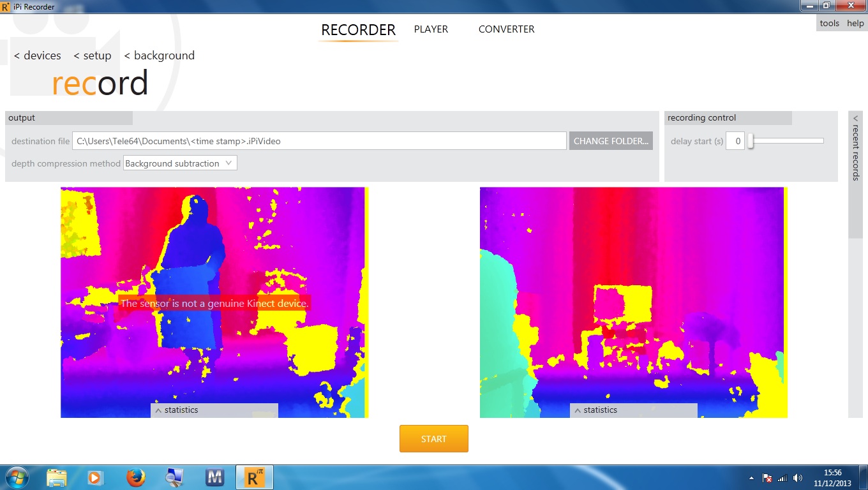Open Firefox from the taskbar

135,477
